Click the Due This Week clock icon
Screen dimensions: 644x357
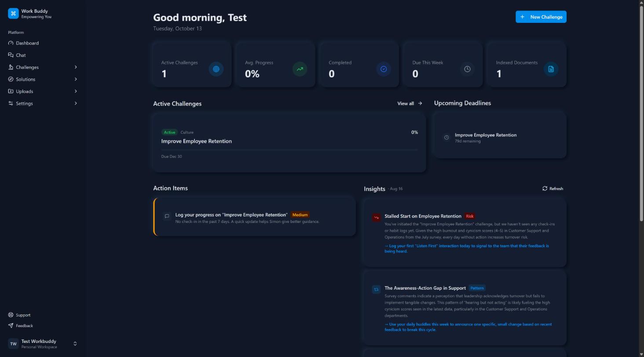467,69
